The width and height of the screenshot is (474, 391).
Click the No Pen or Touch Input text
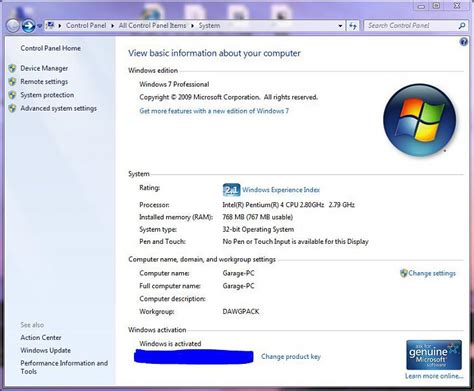pyautogui.click(x=295, y=242)
